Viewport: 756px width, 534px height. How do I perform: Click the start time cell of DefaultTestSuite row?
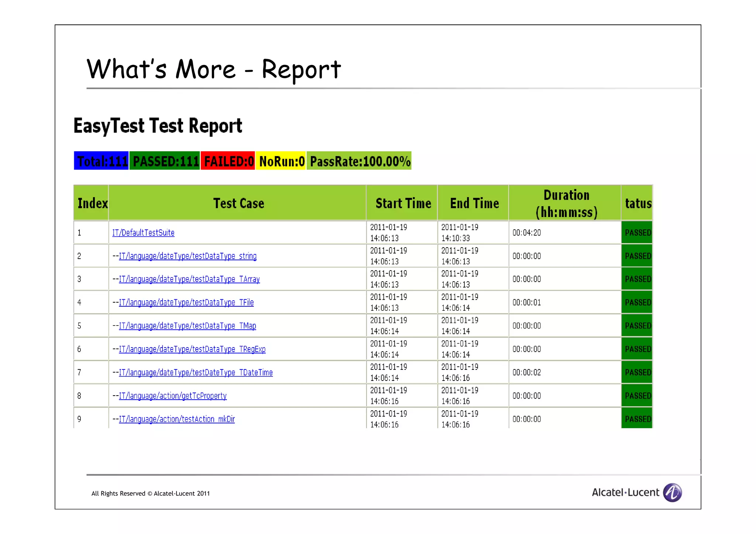[402, 232]
